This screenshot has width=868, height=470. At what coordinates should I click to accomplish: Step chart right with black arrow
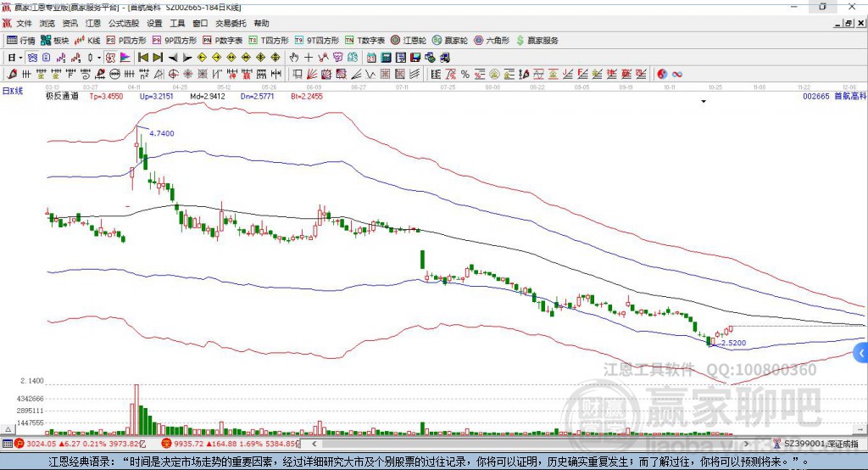coord(187,58)
